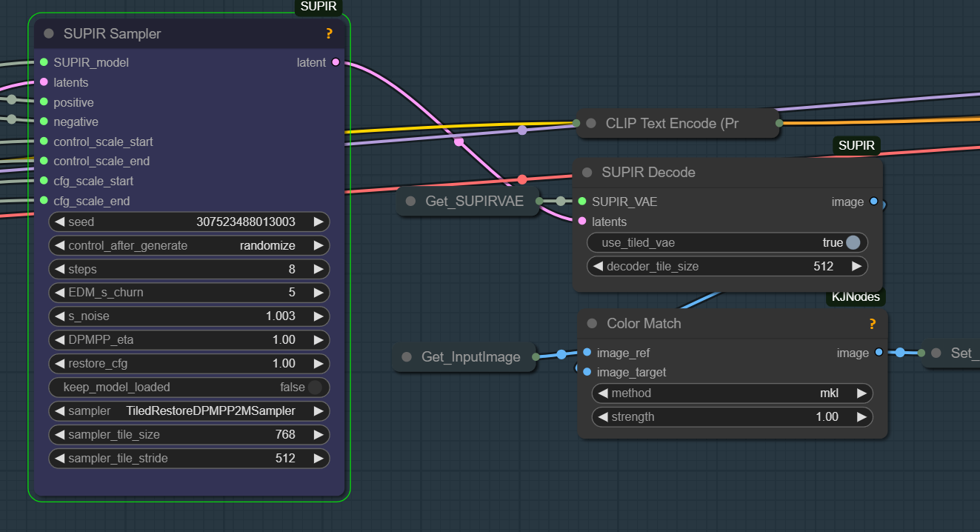This screenshot has height=532, width=980.
Task: Open SUPIR Sampler help question mark
Action: click(329, 33)
